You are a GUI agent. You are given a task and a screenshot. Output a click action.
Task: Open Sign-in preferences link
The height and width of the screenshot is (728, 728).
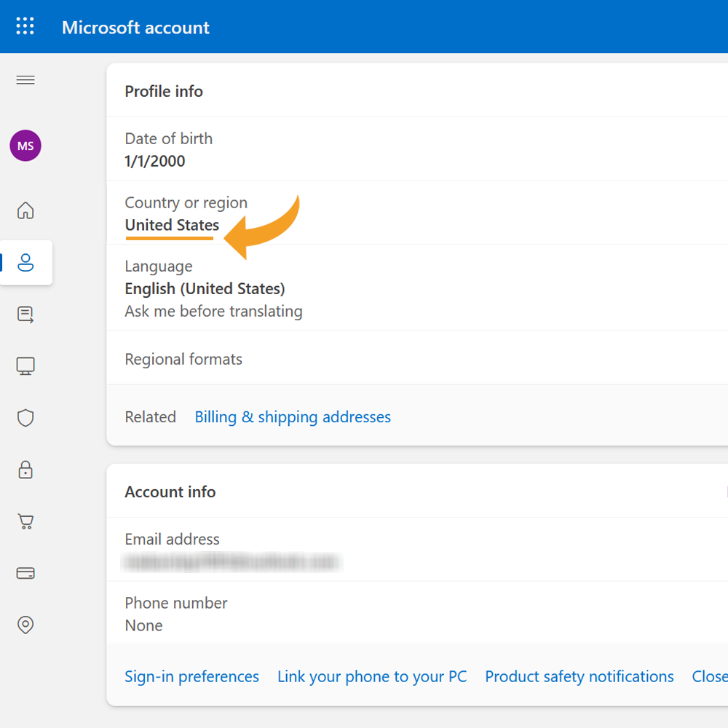[x=191, y=676]
